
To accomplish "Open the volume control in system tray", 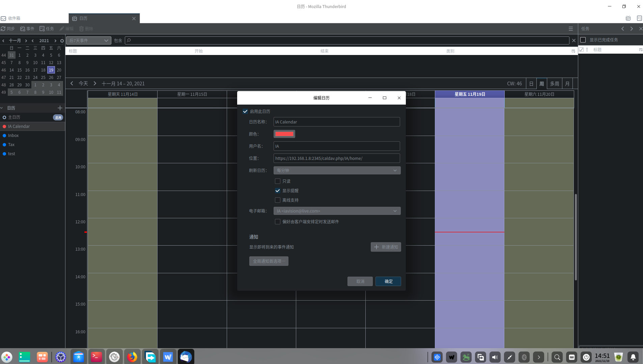I will [x=495, y=357].
